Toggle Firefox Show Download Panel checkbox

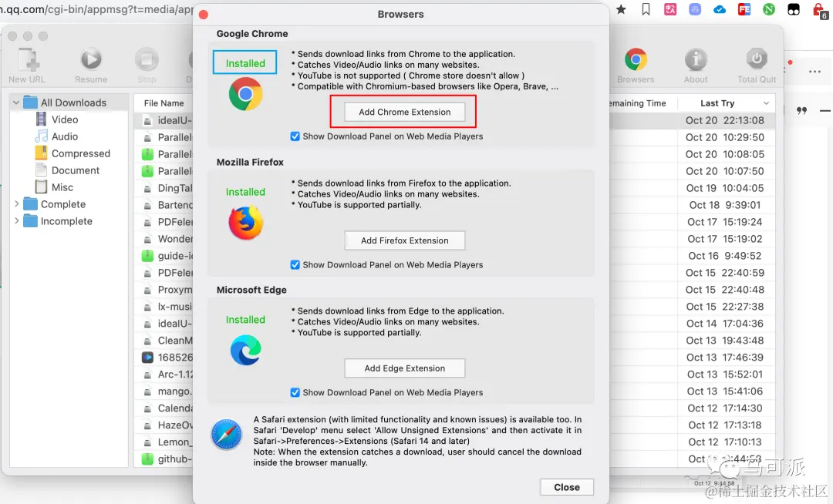click(x=295, y=265)
